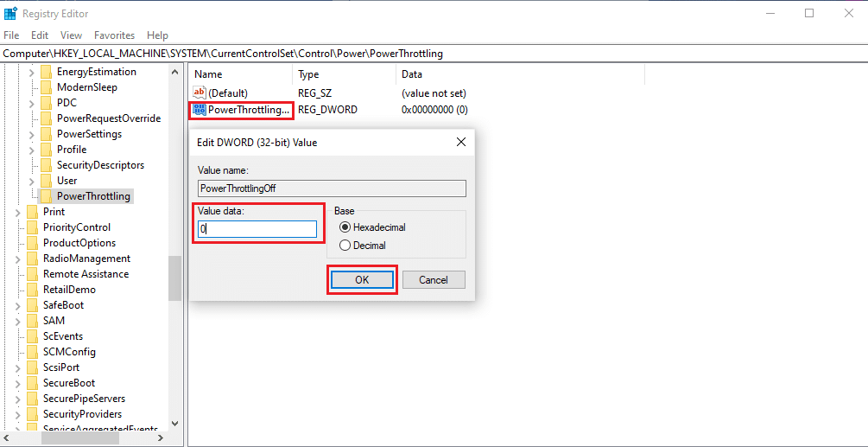Image resolution: width=868 pixels, height=447 pixels.
Task: Click the registry path address bar
Action: coord(434,54)
